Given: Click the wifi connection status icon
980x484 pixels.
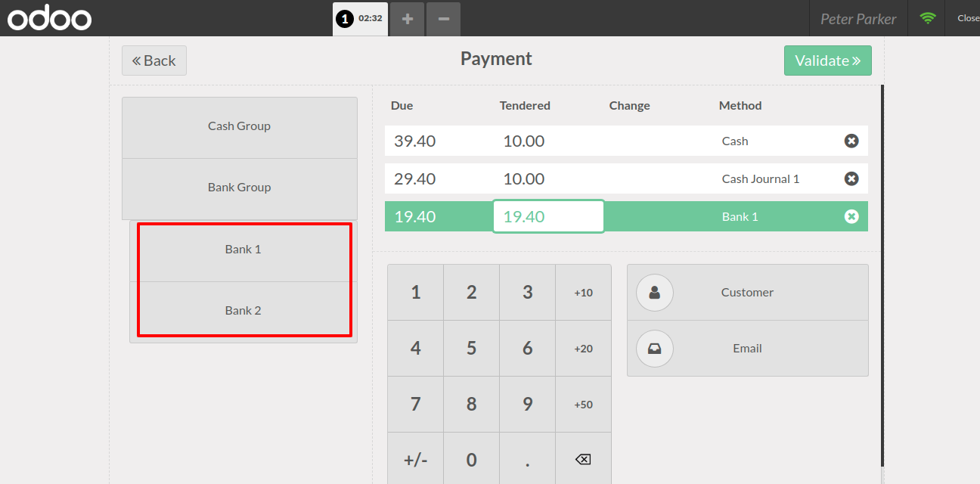Looking at the screenshot, I should pyautogui.click(x=928, y=18).
